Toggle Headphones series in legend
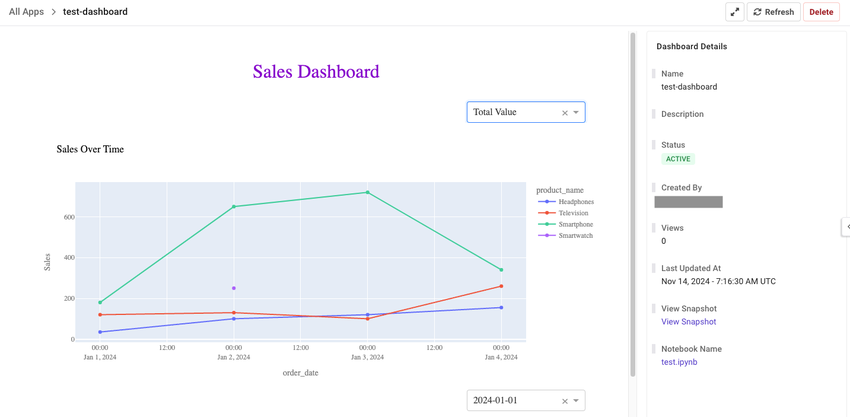This screenshot has height=417, width=850. pos(574,202)
